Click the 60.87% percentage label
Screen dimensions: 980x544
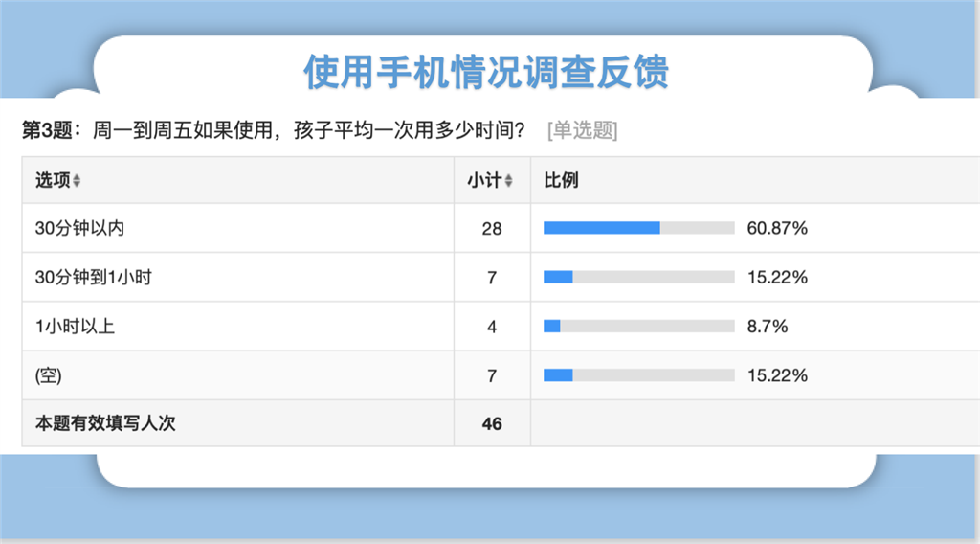pyautogui.click(x=777, y=228)
